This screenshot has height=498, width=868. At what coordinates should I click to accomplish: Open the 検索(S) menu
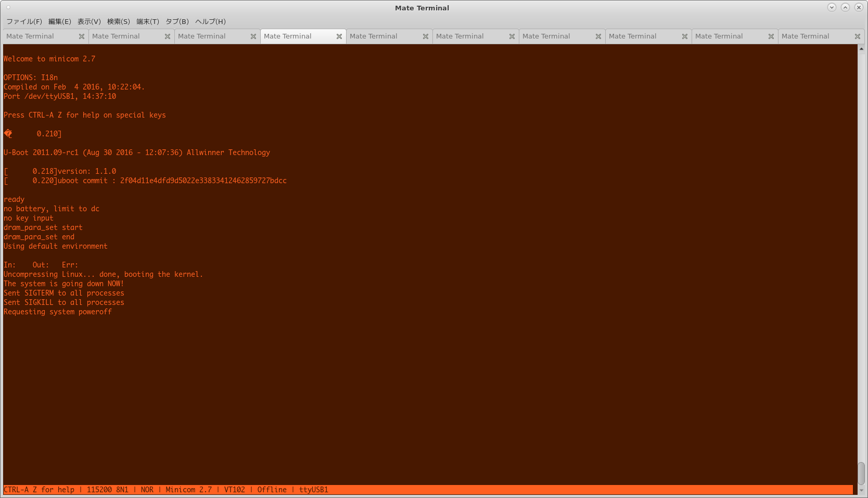[x=118, y=21]
